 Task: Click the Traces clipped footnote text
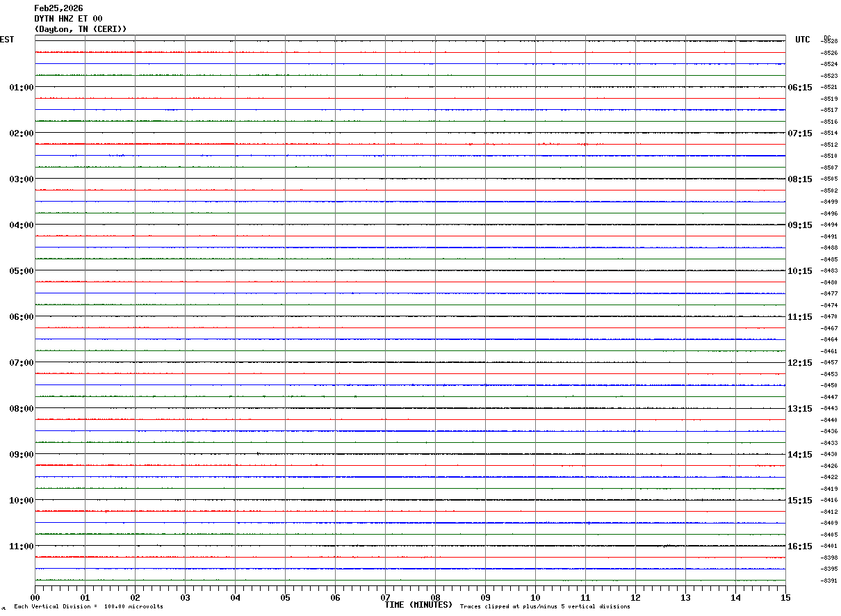[545, 607]
